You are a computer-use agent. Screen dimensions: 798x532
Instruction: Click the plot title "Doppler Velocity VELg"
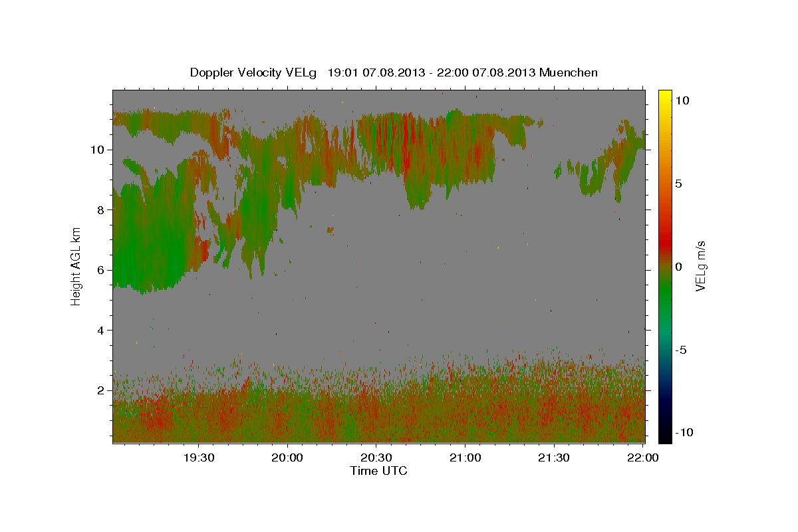pyautogui.click(x=255, y=72)
